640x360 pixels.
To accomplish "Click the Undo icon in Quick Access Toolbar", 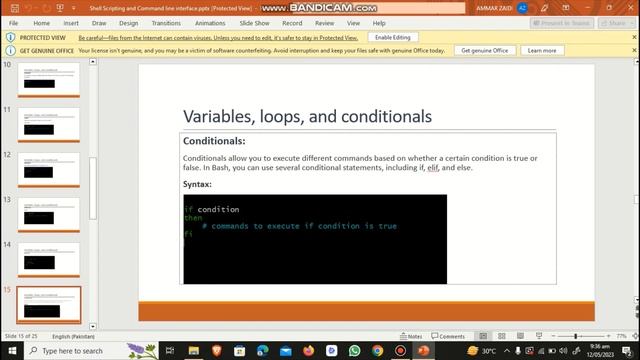I will [x=28, y=8].
